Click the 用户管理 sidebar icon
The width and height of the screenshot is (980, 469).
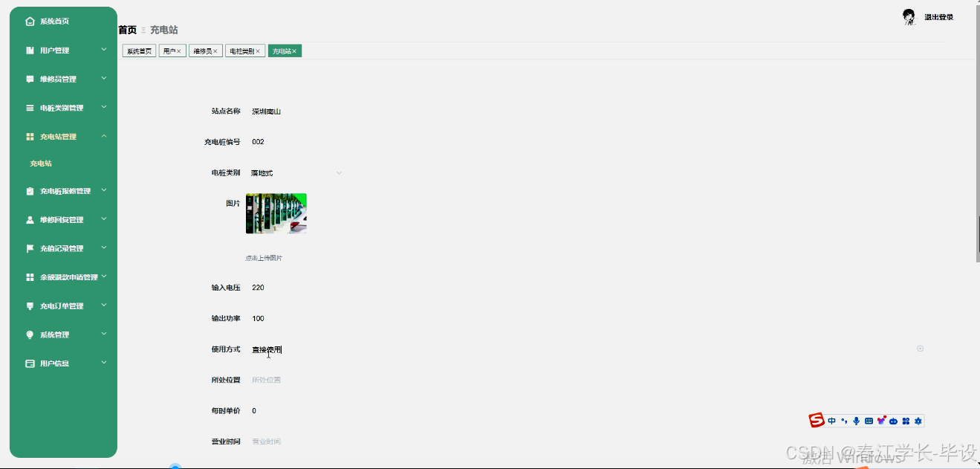pos(30,51)
